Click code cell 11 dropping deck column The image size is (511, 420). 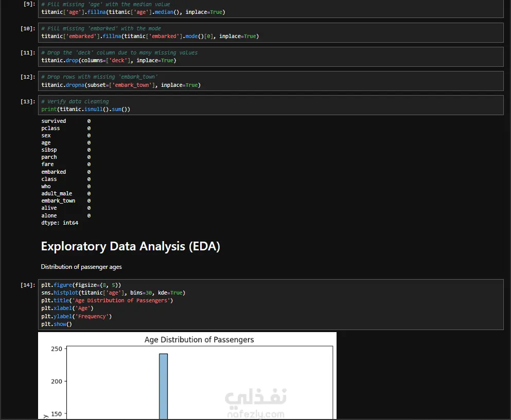[x=271, y=57]
